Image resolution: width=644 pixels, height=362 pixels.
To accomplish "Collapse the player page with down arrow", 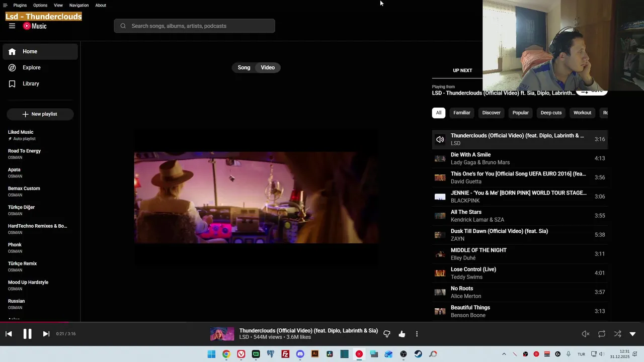I will [633, 334].
